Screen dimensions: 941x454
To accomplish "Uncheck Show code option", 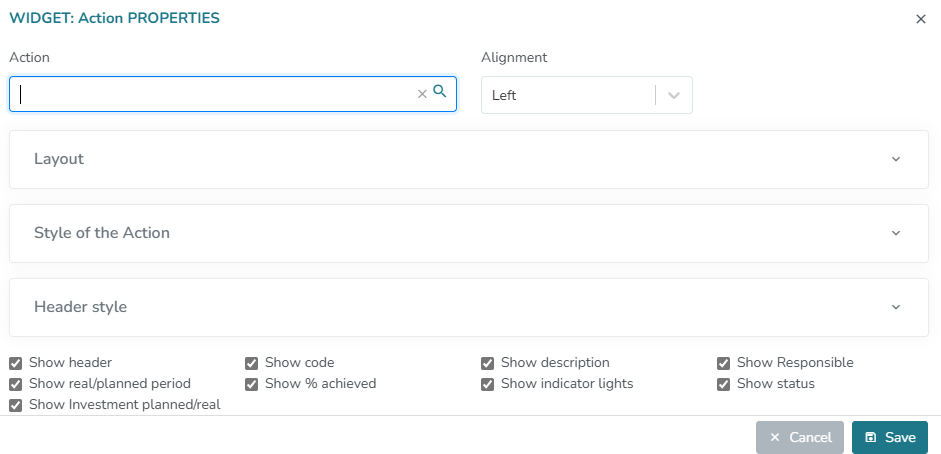I will click(x=252, y=363).
